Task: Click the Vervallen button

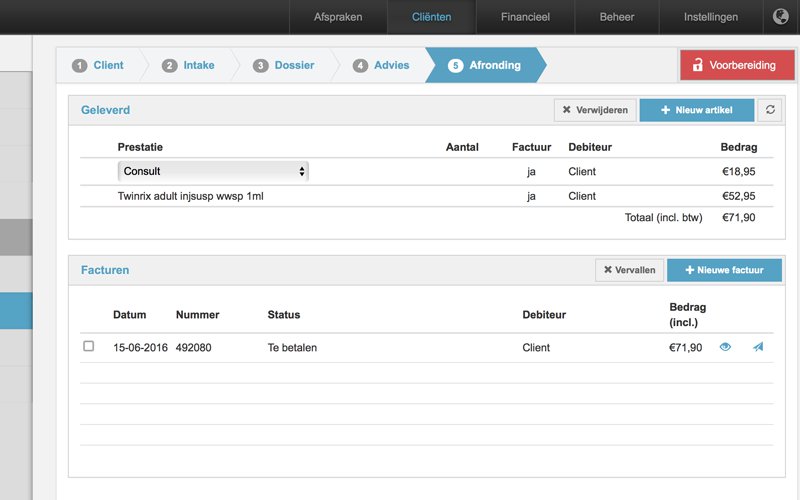Action: (629, 270)
